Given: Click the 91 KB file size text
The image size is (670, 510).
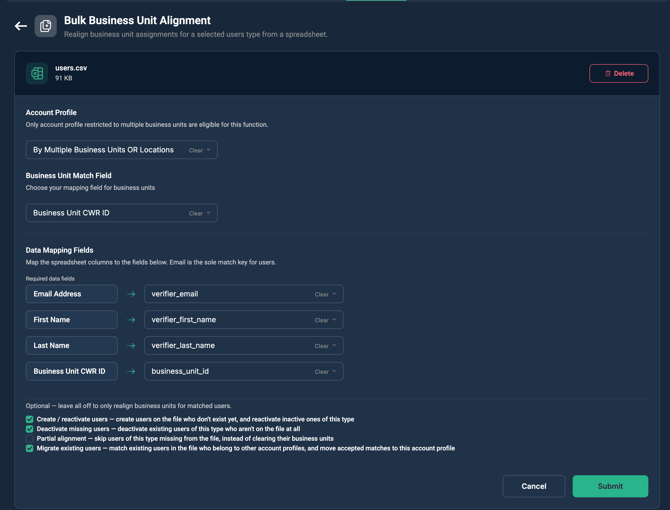Looking at the screenshot, I should click(x=63, y=78).
